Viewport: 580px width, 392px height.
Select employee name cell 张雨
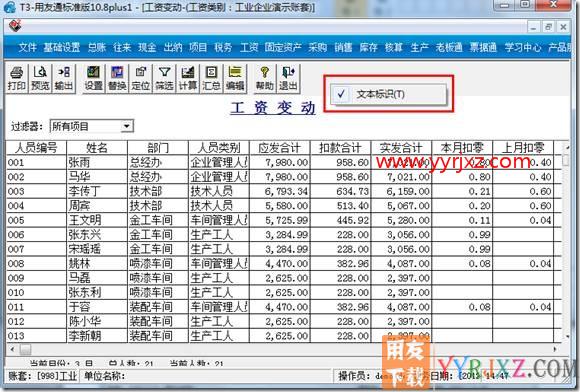click(97, 162)
